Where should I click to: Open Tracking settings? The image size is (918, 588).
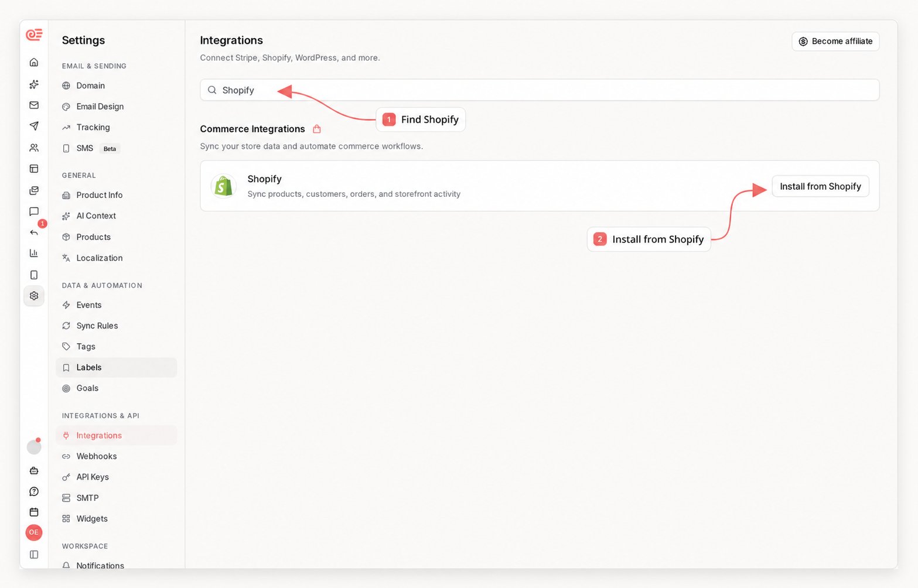[x=117, y=127]
